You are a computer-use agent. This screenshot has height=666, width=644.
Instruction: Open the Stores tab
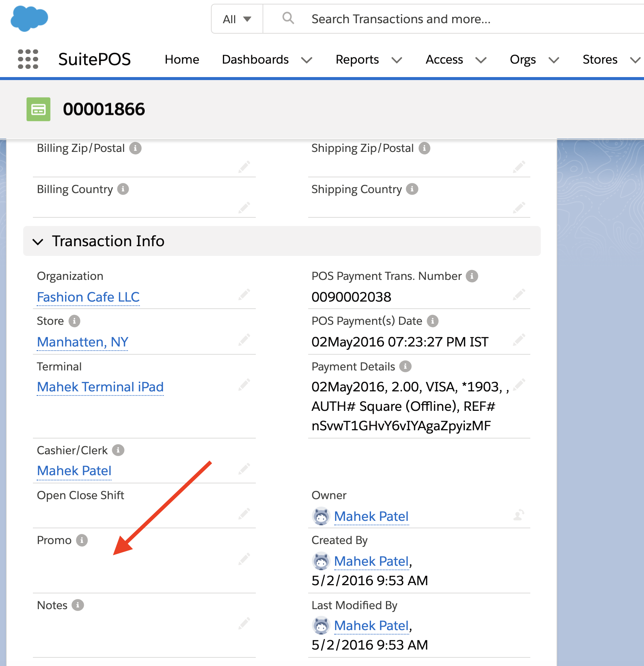point(600,59)
